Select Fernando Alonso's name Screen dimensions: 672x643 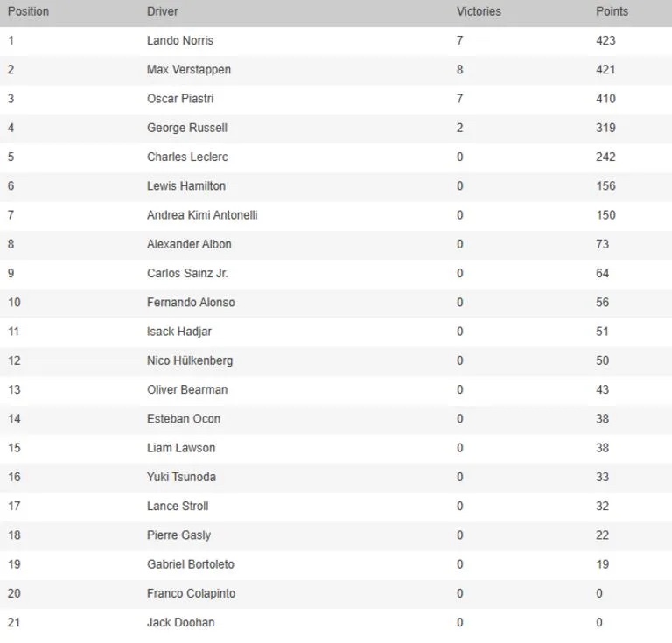[x=191, y=302]
